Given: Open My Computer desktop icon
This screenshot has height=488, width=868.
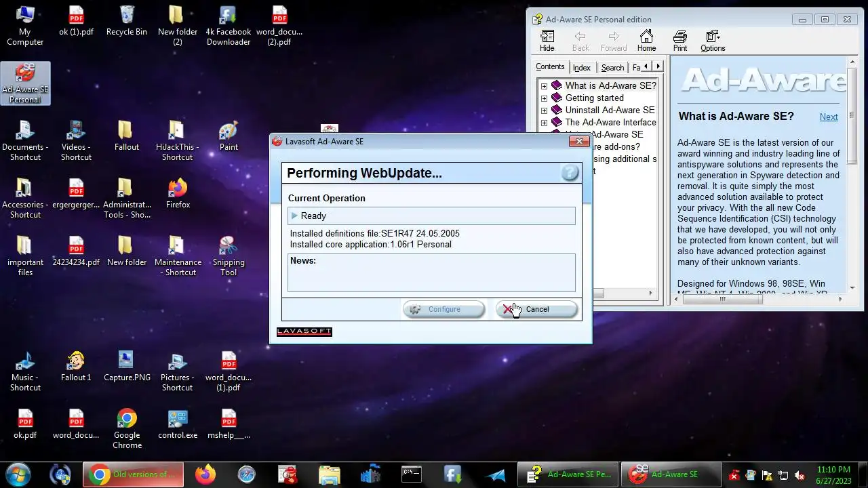Looking at the screenshot, I should click(x=25, y=26).
